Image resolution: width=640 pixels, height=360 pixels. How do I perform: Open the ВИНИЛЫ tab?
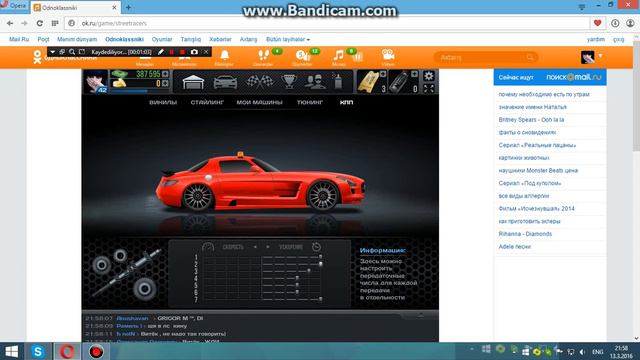point(163,102)
